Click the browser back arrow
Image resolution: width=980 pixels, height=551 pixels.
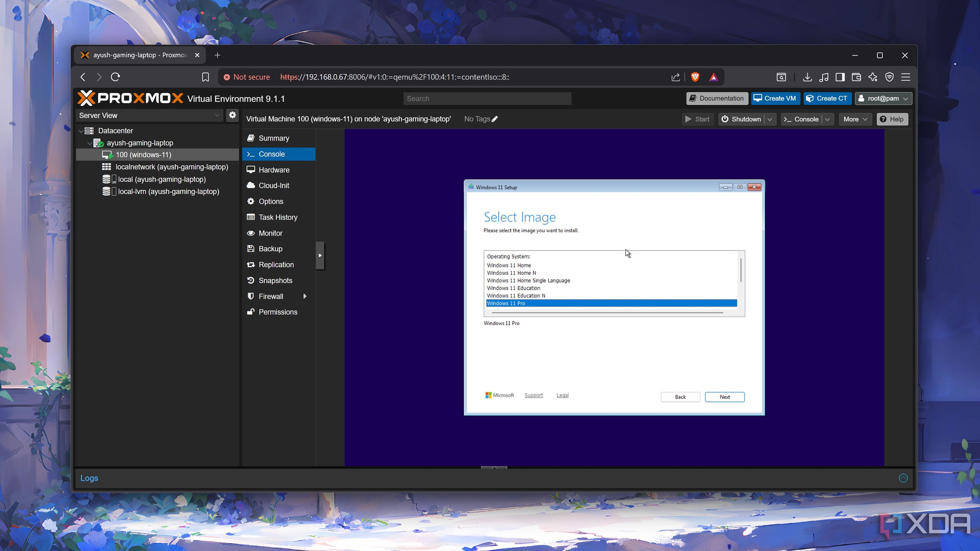pyautogui.click(x=83, y=77)
